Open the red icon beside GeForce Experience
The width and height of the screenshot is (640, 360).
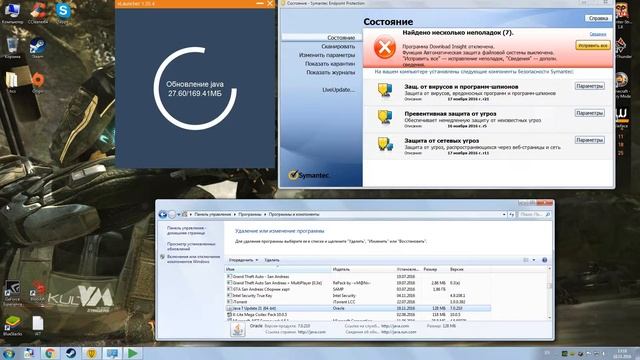click(x=38, y=291)
